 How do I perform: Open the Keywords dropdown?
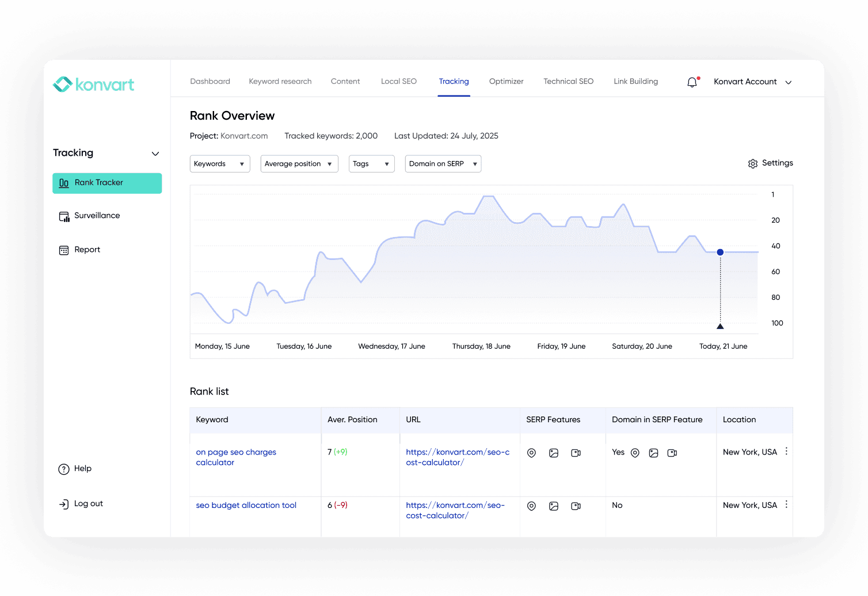pyautogui.click(x=220, y=164)
